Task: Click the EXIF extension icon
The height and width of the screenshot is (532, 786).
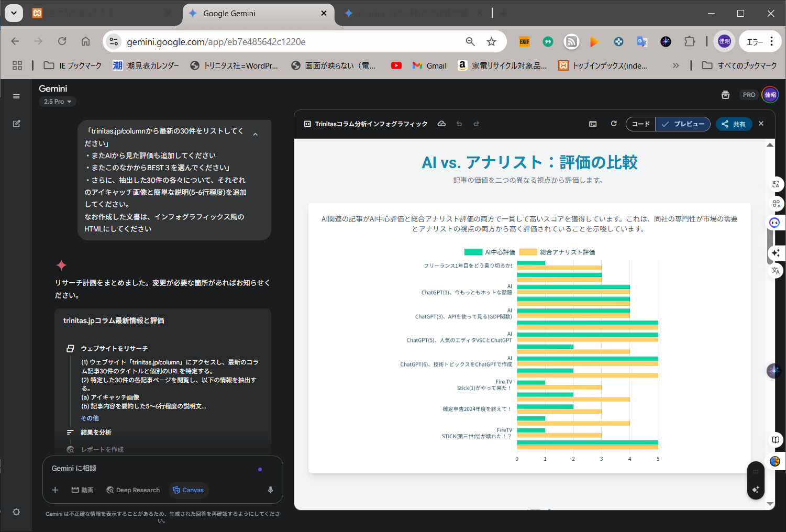Action: [x=524, y=42]
